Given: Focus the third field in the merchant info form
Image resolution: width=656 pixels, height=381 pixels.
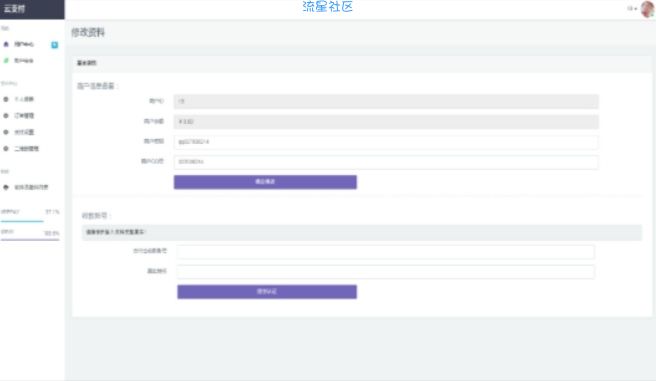Looking at the screenshot, I should pyautogui.click(x=386, y=142).
